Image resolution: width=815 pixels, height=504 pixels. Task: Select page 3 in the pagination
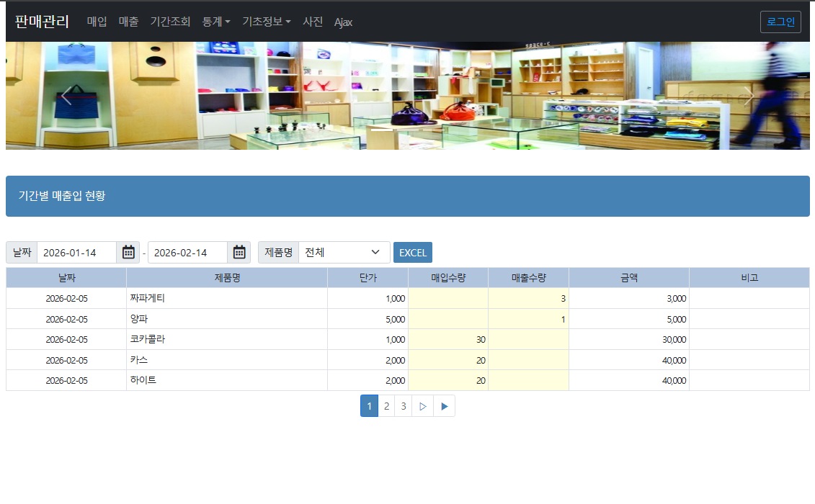[404, 406]
